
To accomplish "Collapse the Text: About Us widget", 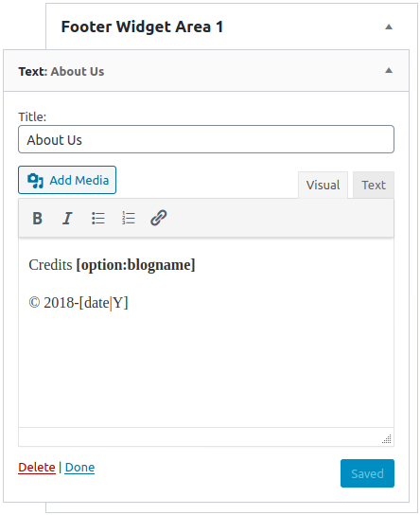I will click(x=389, y=70).
